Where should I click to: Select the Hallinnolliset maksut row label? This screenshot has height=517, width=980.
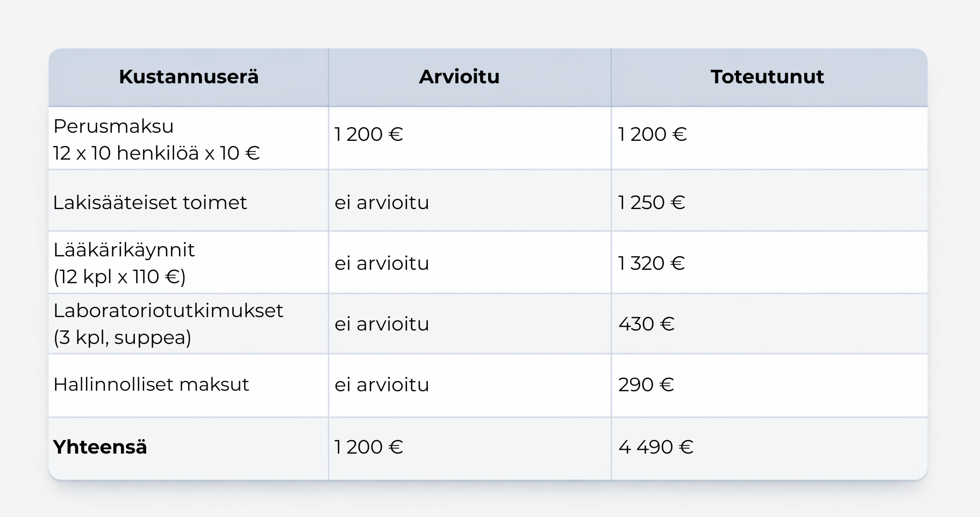coord(151,385)
